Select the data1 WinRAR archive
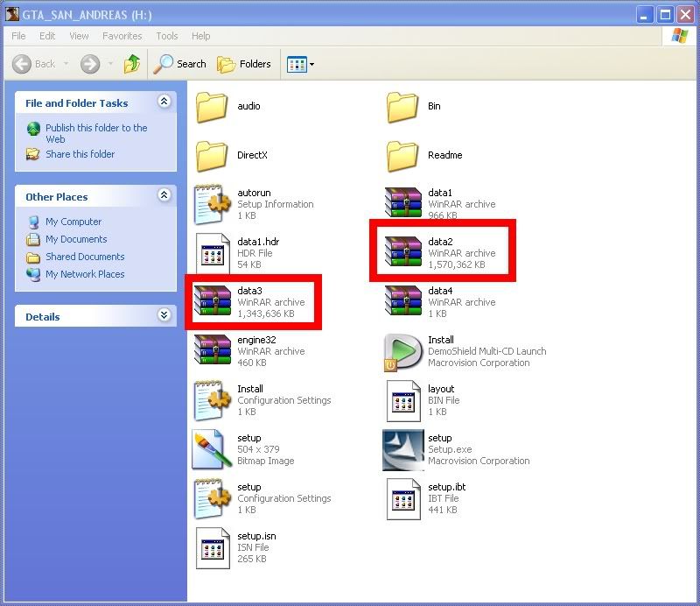The width and height of the screenshot is (700, 606). tap(440, 204)
